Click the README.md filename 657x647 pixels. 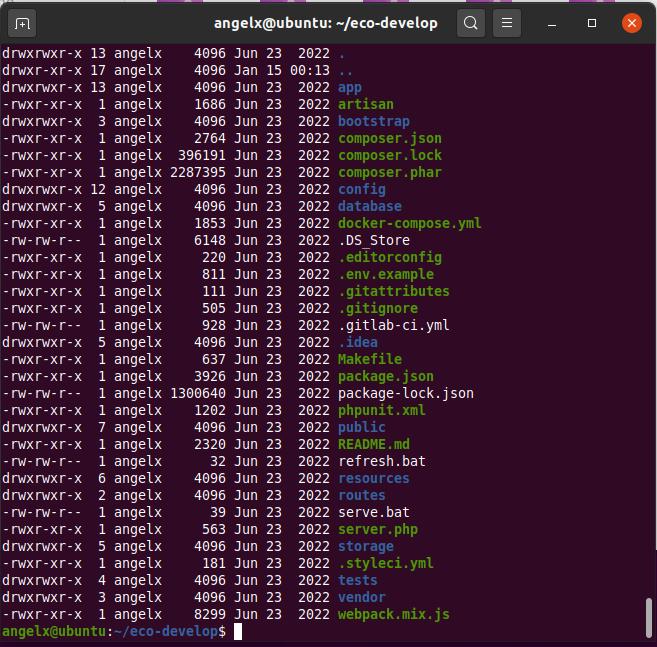click(373, 444)
